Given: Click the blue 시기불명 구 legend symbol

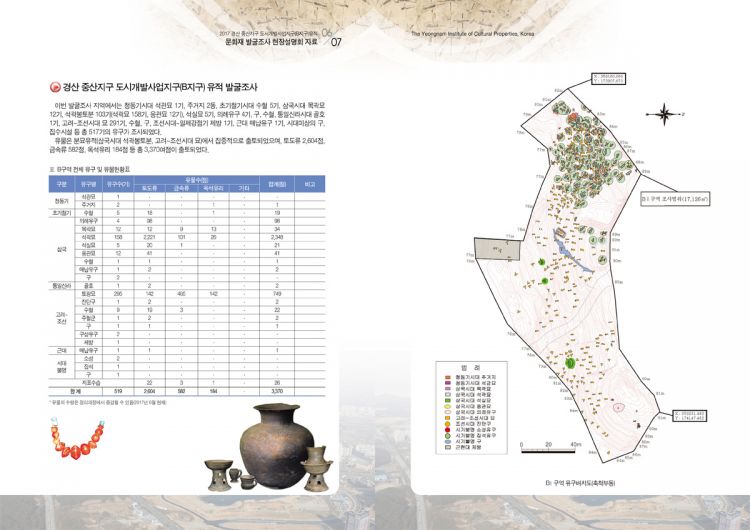Looking at the screenshot, I should tap(448, 442).
